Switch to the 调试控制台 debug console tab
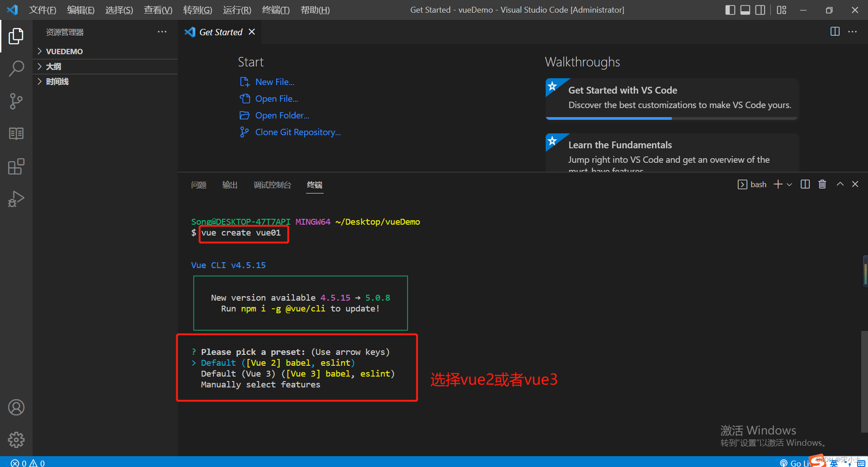This screenshot has height=467, width=868. (x=272, y=185)
